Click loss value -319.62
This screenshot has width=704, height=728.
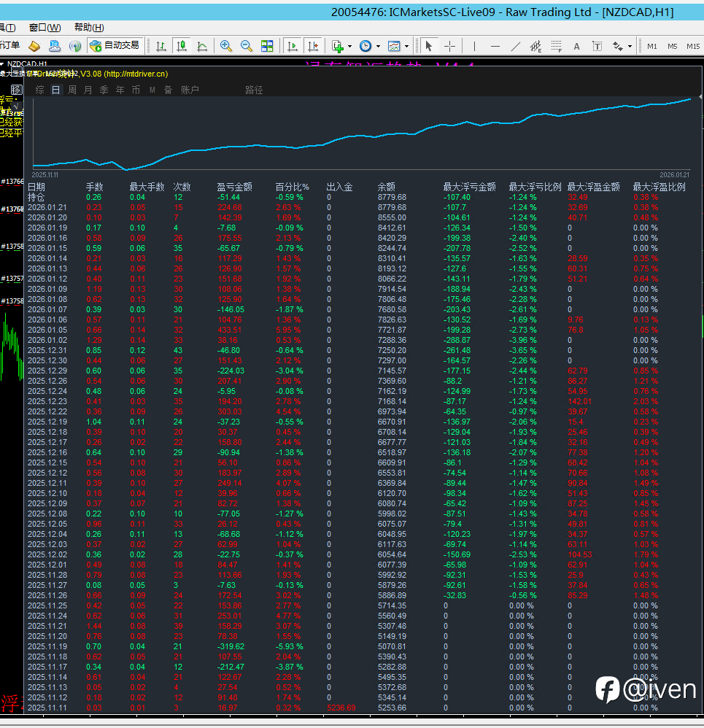point(231,646)
